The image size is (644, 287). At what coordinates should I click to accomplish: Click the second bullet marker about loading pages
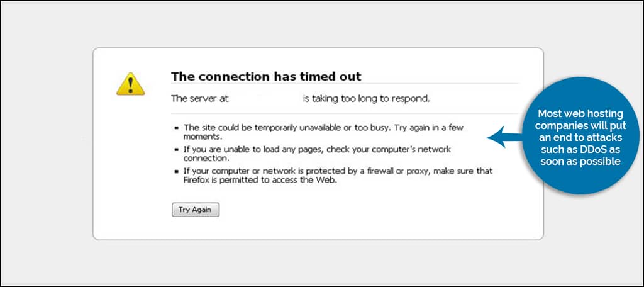[x=176, y=150]
